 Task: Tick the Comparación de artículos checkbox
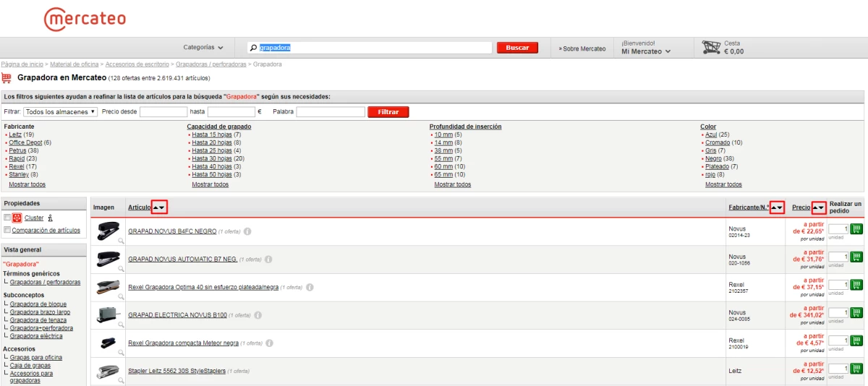pyautogui.click(x=7, y=231)
